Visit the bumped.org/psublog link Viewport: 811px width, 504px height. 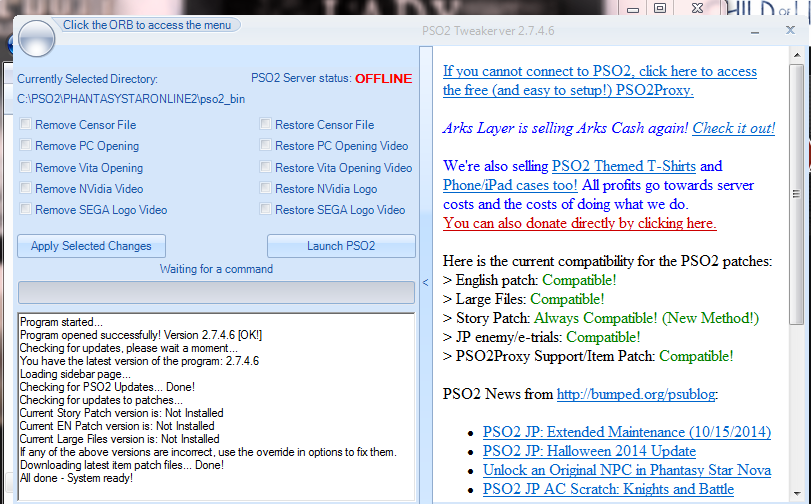click(x=636, y=394)
